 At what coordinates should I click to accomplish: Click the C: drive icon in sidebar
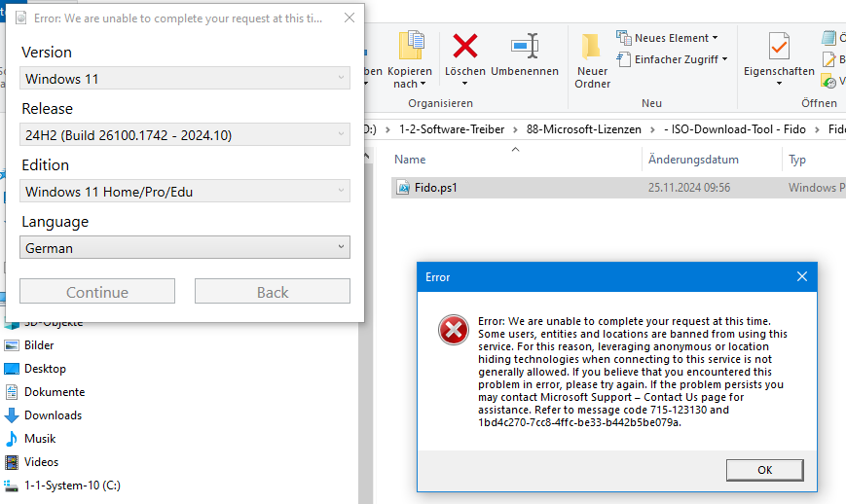12,486
